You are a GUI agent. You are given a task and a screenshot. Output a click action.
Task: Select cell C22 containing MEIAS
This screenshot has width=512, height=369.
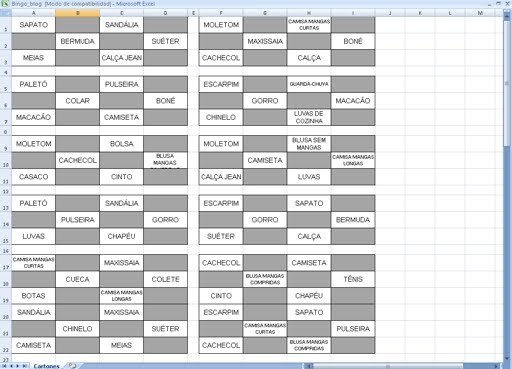(122, 345)
